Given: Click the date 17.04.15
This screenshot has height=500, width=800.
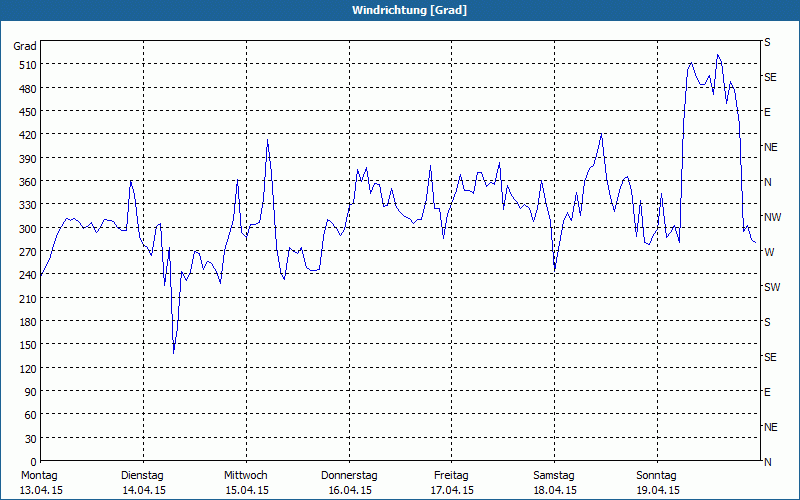Looking at the screenshot, I should click(x=452, y=490).
